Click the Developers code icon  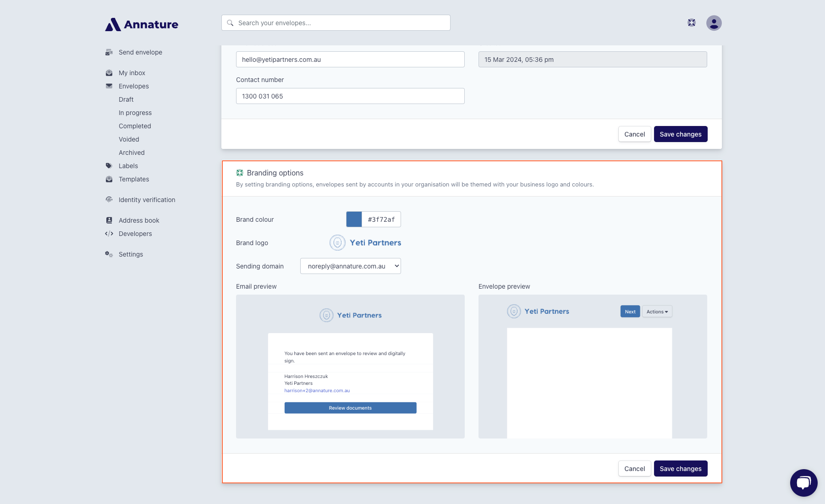coord(109,234)
